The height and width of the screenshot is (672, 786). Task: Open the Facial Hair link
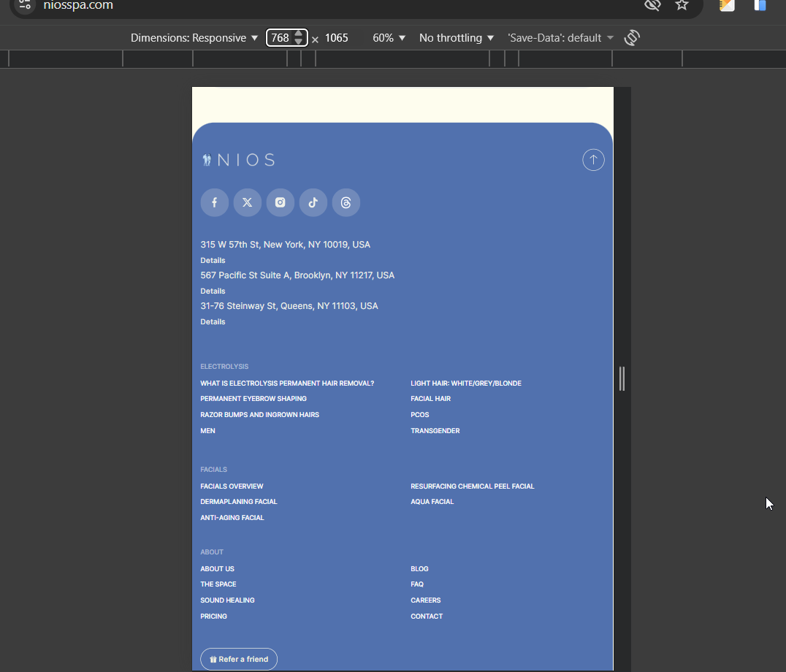pyautogui.click(x=430, y=399)
